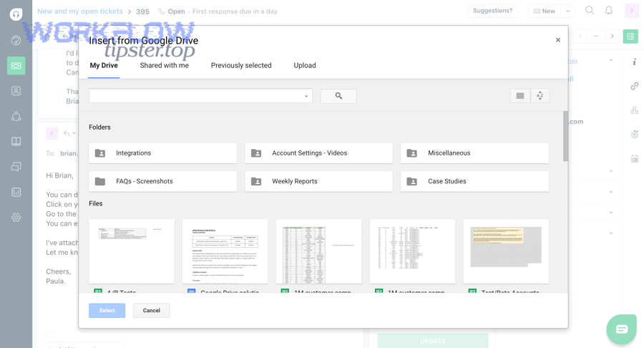This screenshot has height=348, width=644.
Task: Open the Integrations folder
Action: click(x=162, y=153)
